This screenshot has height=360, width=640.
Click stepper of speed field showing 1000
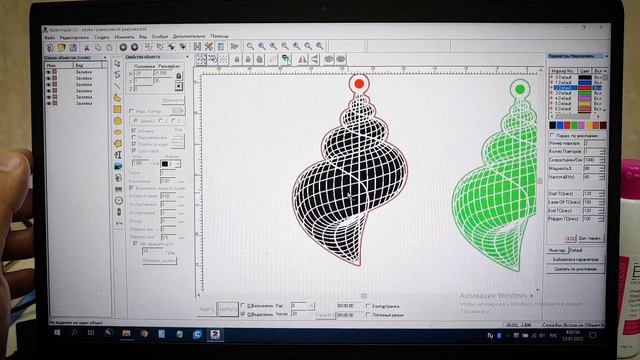coord(602,160)
